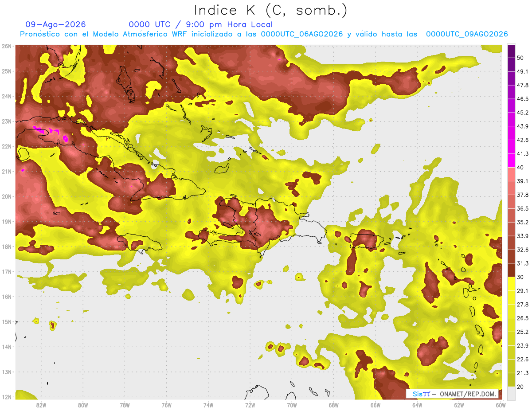Click the color bar value "42.6"
Viewport: 532px width, 411px height.
[522, 140]
